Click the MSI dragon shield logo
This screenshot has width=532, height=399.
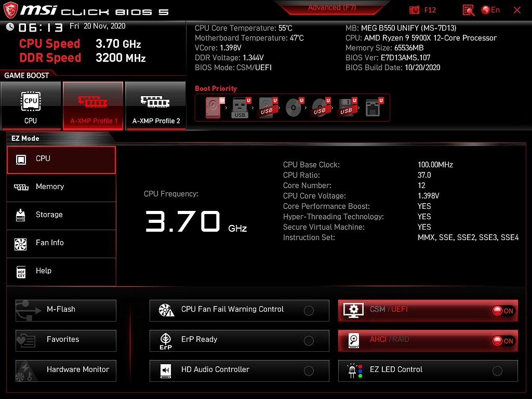(10, 10)
